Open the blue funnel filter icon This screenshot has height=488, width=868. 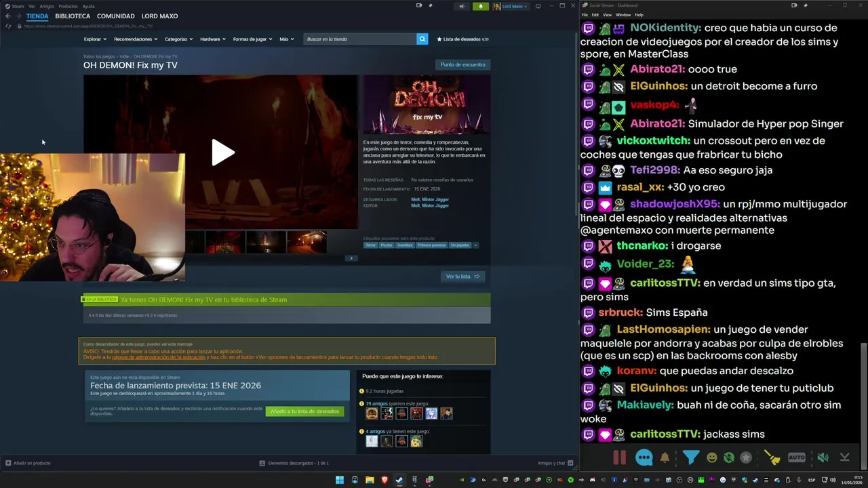coord(690,457)
